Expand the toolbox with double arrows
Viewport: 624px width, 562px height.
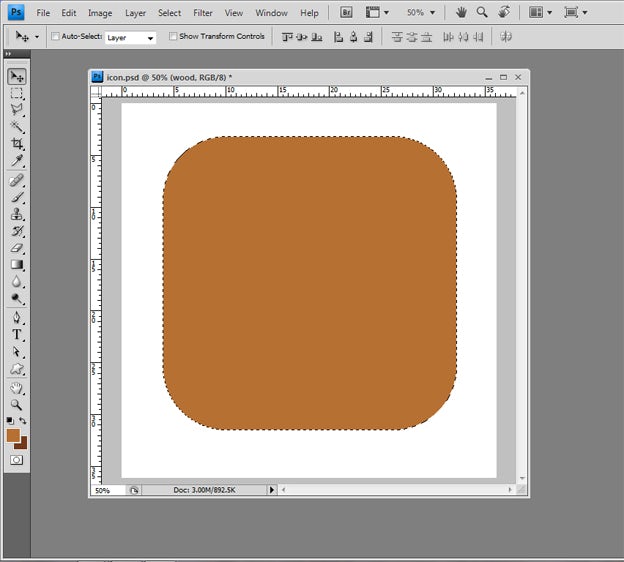8,54
